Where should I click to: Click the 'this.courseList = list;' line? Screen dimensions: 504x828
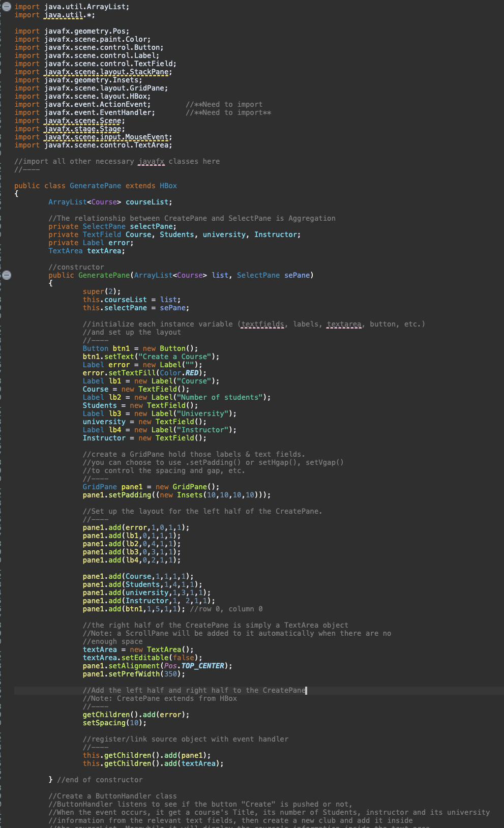pyautogui.click(x=132, y=300)
